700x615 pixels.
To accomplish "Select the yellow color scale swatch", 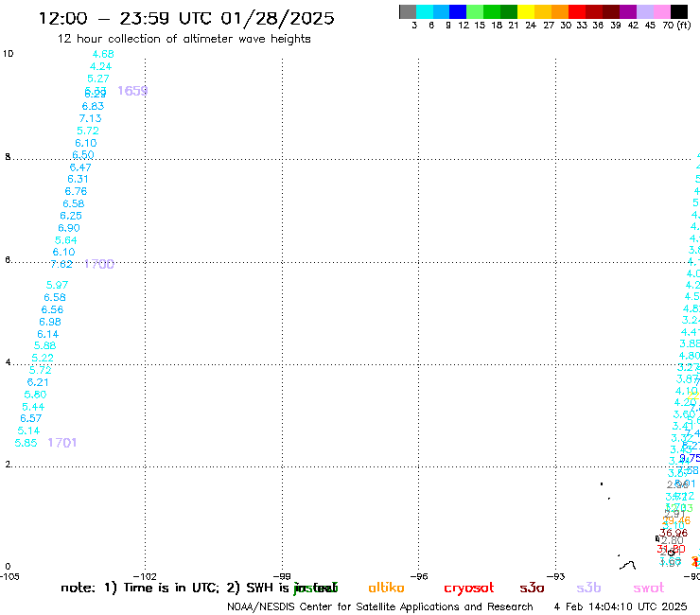I will pos(526,11).
